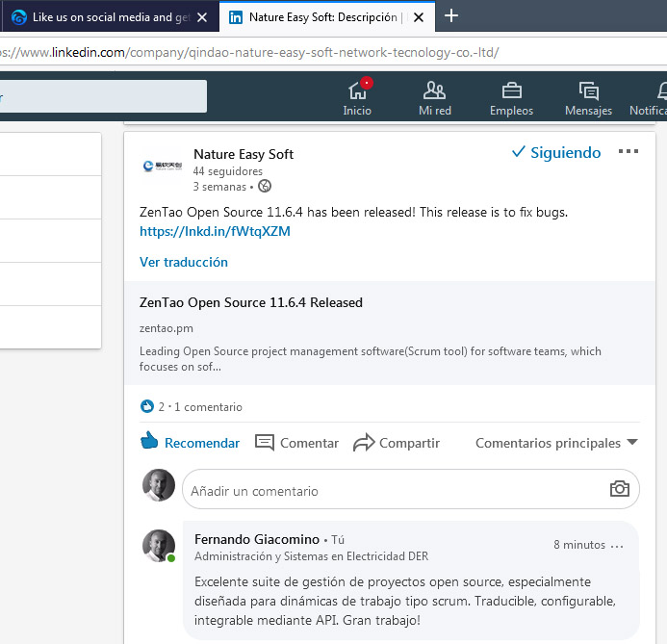The height and width of the screenshot is (644, 667).
Task: Expand Comentarios principales sort dropdown
Action: coord(556,443)
